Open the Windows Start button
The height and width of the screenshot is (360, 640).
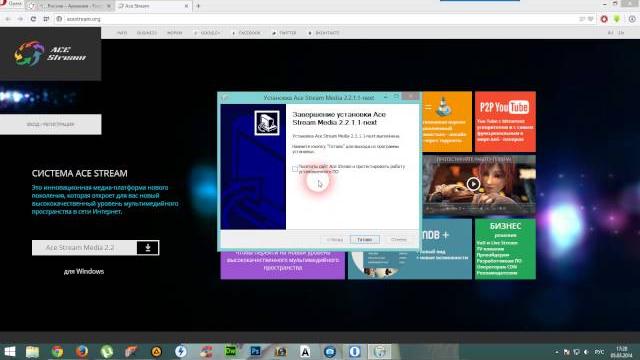10,351
